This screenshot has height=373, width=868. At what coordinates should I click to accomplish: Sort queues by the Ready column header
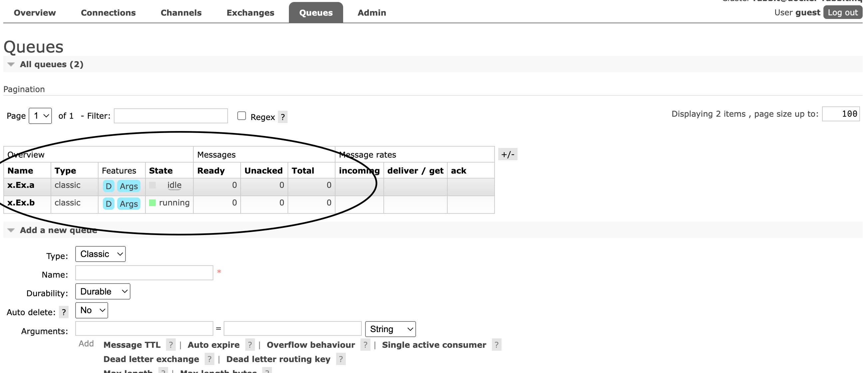(211, 171)
